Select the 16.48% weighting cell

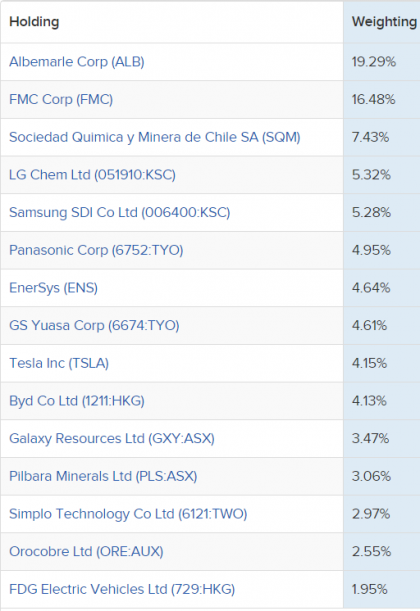(x=381, y=99)
